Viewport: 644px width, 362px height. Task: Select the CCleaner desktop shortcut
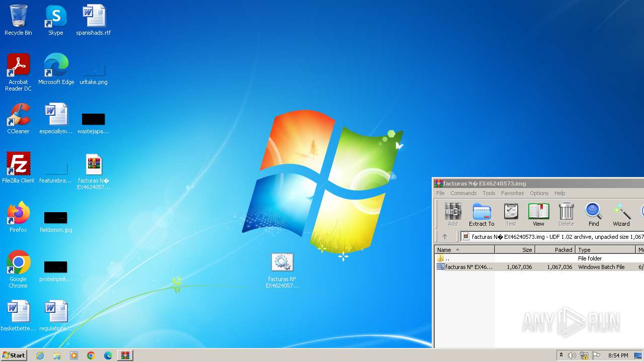coord(18,119)
